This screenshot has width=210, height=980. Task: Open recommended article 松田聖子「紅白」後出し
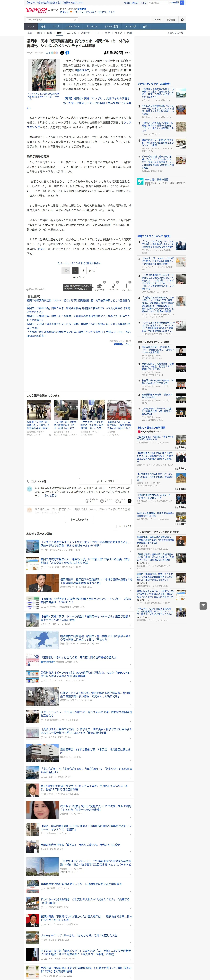click(x=96, y=808)
